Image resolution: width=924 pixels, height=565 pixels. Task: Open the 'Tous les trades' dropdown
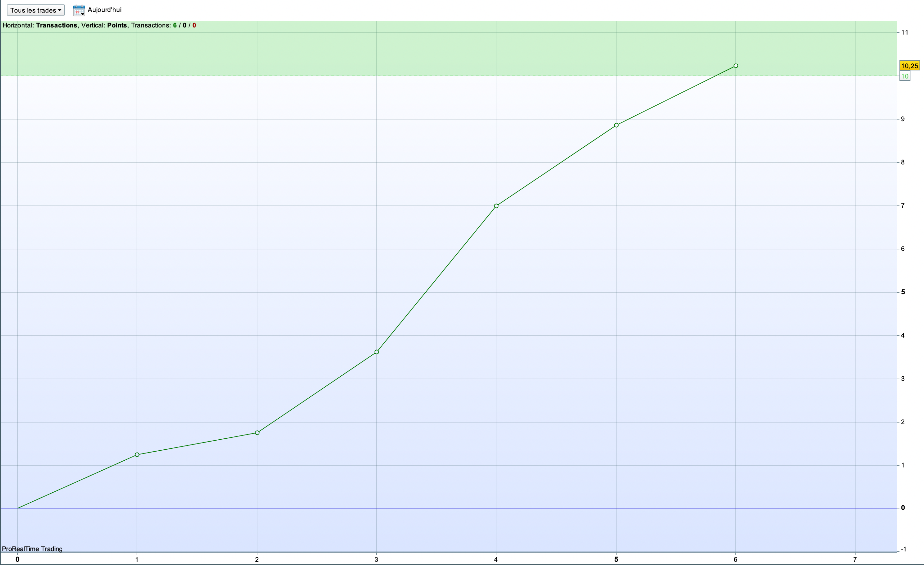click(36, 10)
